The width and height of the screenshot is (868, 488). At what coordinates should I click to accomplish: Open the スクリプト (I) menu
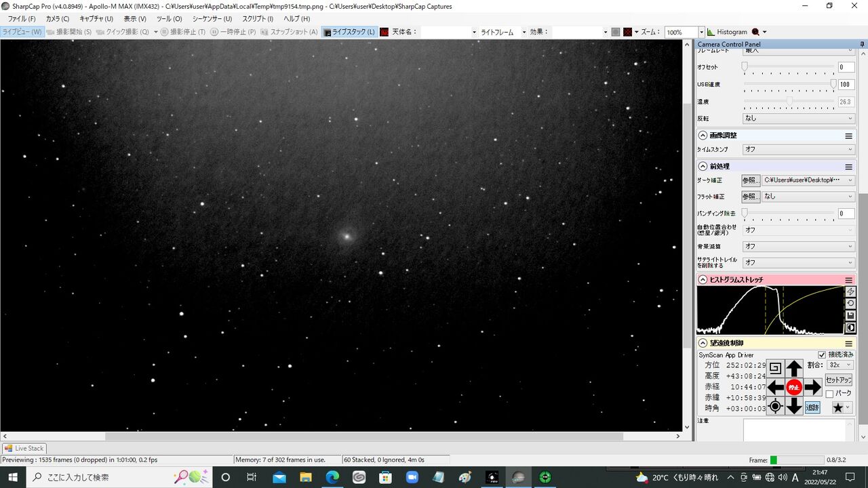pos(258,19)
